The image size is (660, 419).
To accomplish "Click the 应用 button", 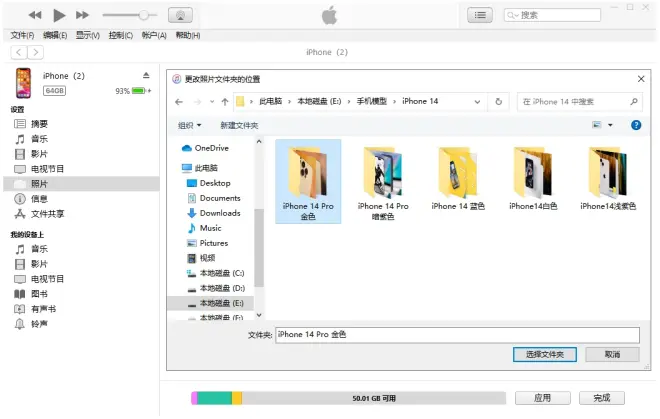I will click(x=543, y=398).
